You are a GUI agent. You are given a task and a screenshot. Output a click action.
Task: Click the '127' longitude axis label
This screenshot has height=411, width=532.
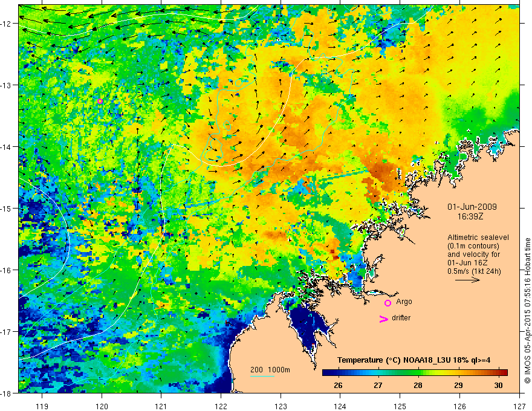point(519,406)
